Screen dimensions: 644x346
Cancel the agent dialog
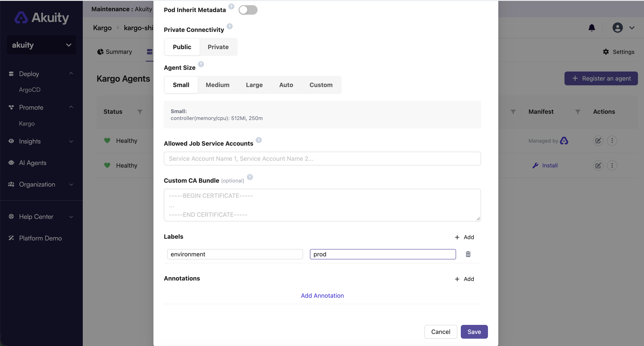(441, 332)
